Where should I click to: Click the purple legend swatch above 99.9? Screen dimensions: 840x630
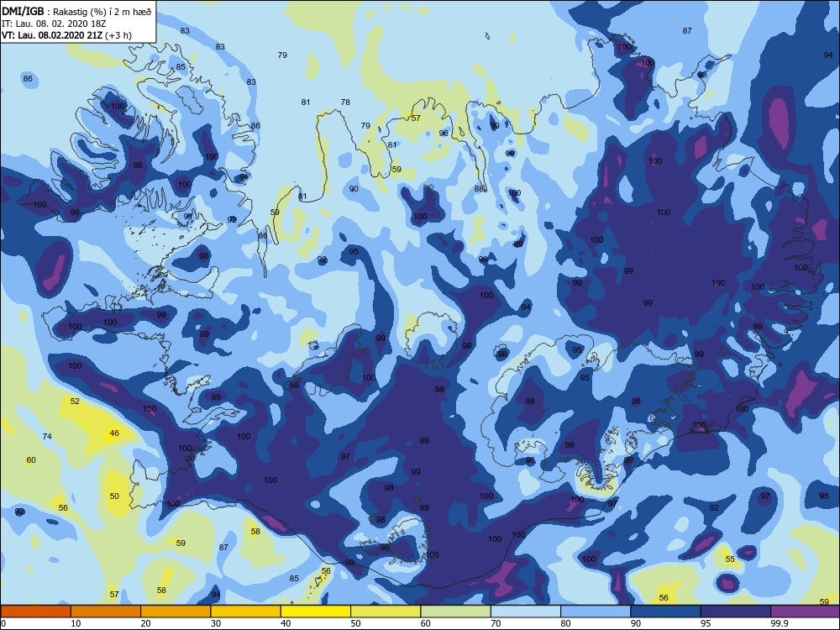805,612
